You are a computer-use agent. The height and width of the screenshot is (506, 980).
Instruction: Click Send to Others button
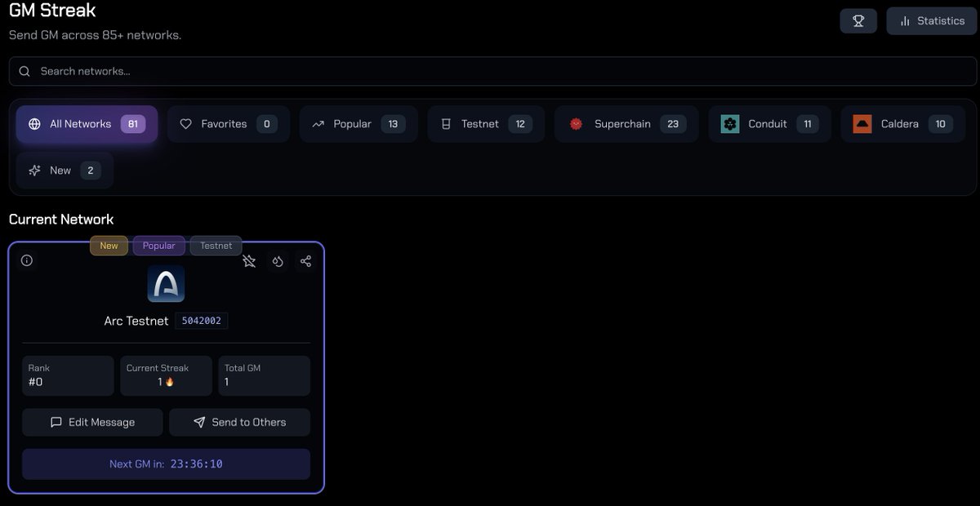(239, 422)
